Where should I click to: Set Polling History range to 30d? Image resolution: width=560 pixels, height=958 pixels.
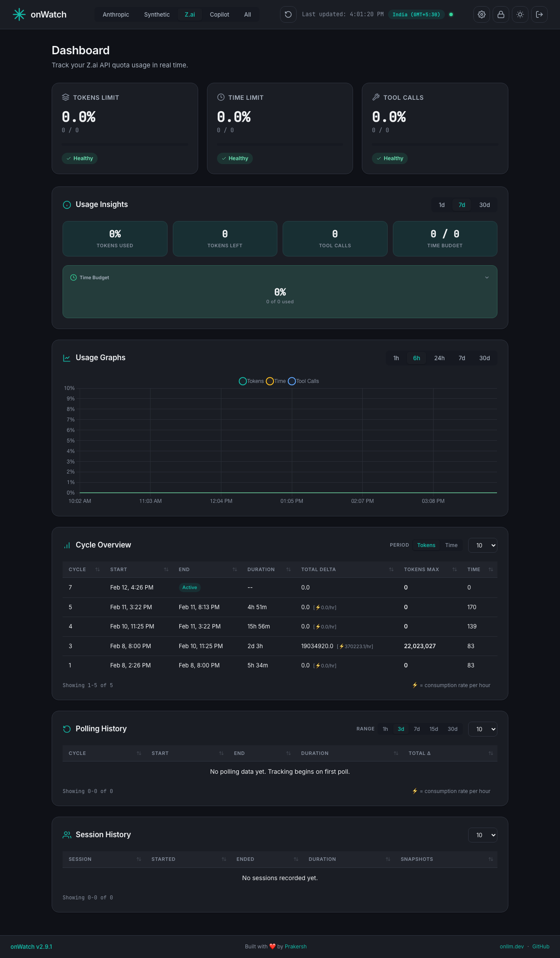(x=452, y=729)
